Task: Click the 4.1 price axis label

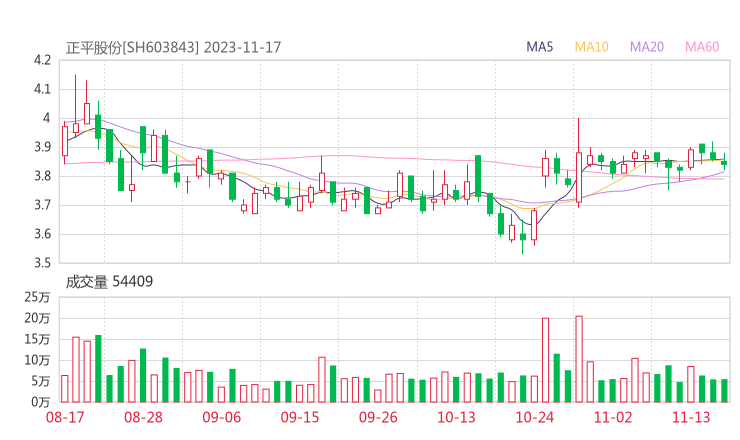Action: point(42,89)
